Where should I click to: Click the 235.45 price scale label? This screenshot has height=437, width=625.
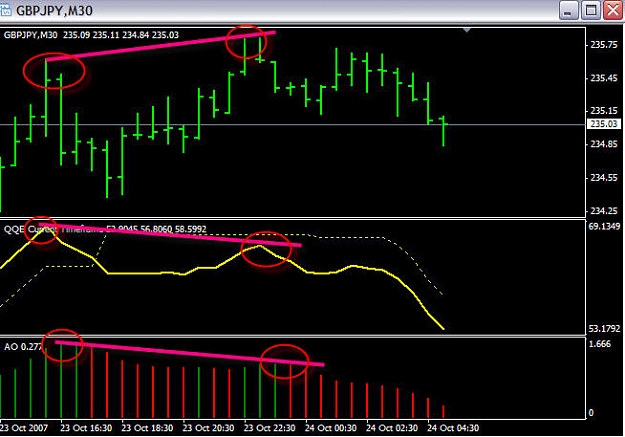click(x=603, y=78)
